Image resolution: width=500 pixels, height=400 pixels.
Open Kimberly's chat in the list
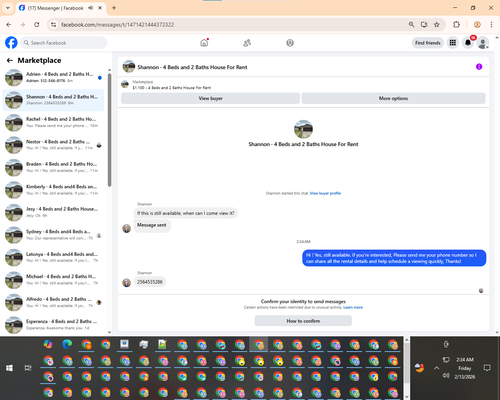pyautogui.click(x=53, y=190)
